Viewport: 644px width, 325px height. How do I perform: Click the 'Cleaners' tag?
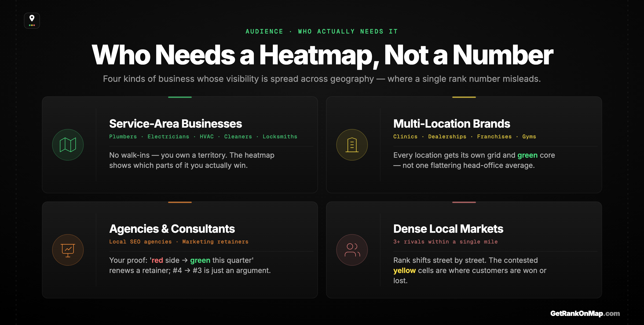tap(238, 136)
